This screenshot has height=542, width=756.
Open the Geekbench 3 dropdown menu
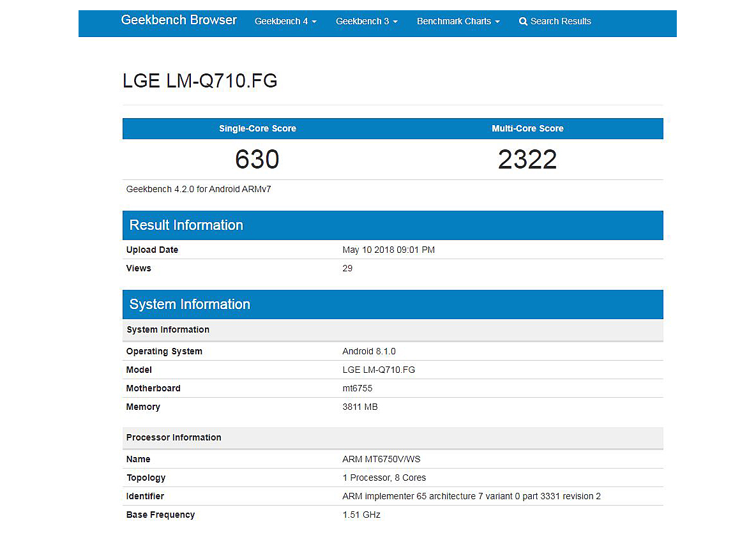(x=367, y=21)
